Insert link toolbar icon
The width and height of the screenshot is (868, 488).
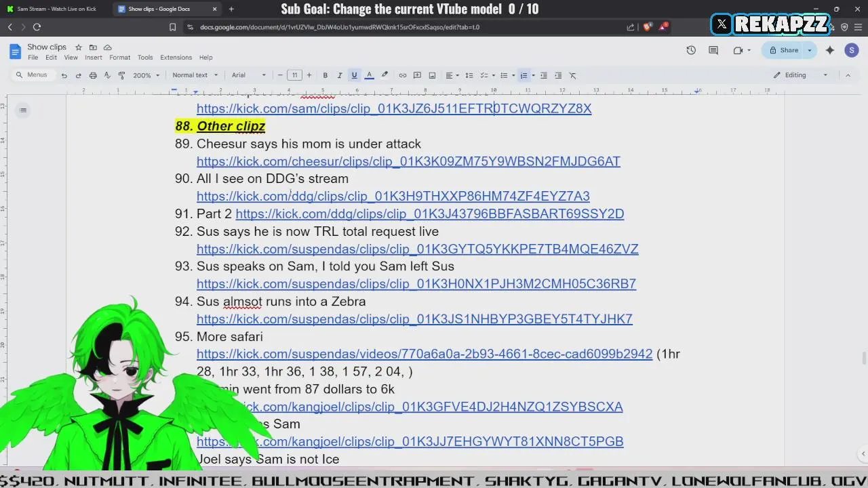tap(403, 75)
